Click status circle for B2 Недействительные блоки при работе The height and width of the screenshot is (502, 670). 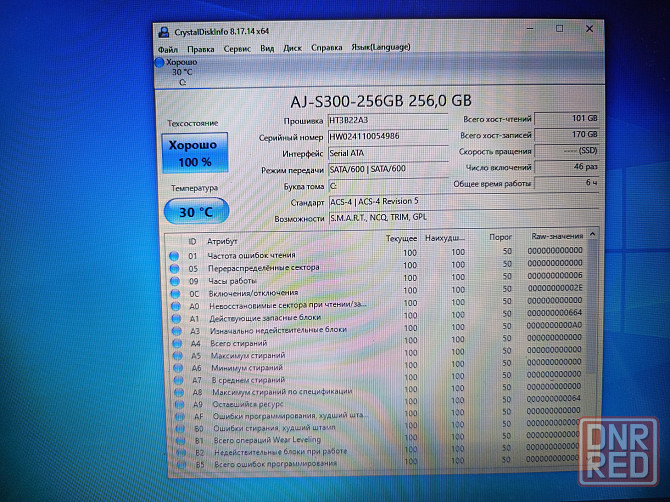(181, 452)
